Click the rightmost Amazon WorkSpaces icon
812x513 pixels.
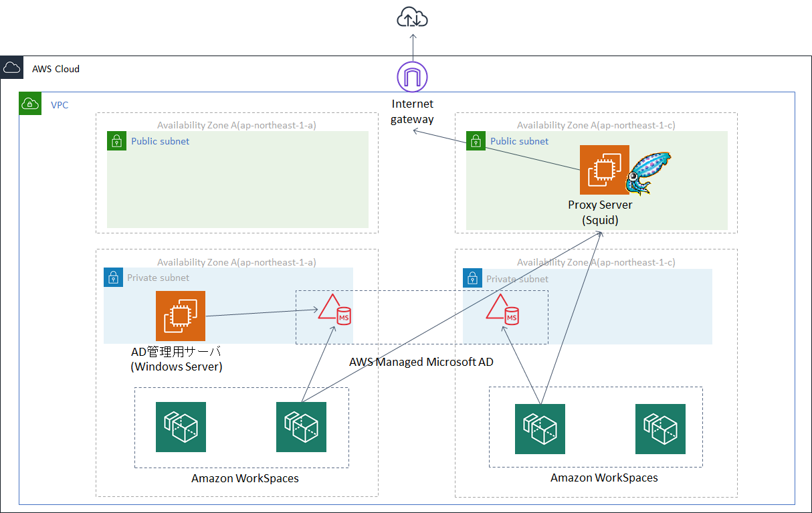click(x=660, y=428)
